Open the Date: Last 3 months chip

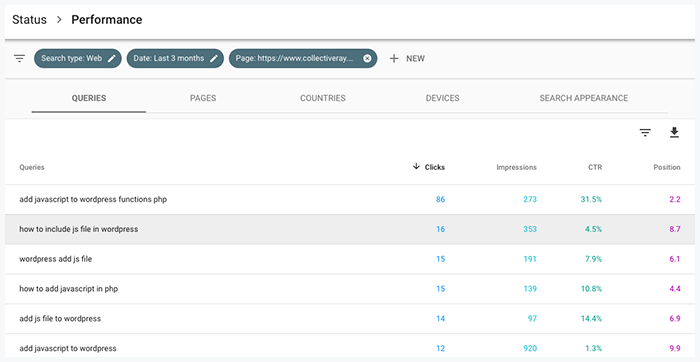pos(175,58)
